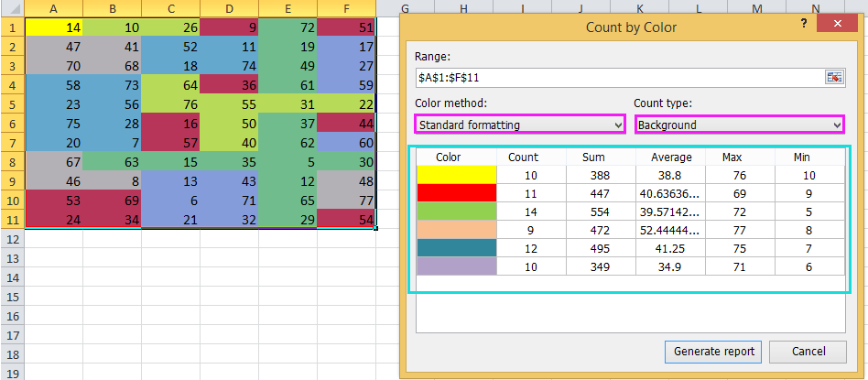
Task: Open the Color method dropdown
Action: 519,125
